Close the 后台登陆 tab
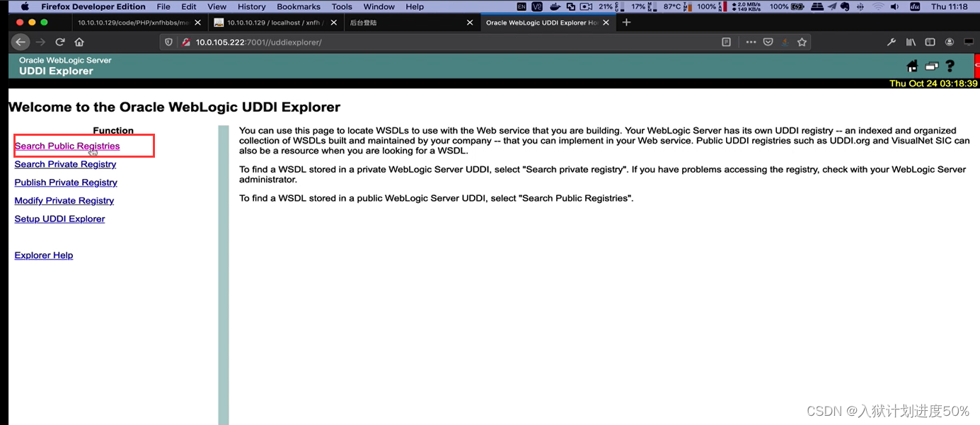 [469, 23]
